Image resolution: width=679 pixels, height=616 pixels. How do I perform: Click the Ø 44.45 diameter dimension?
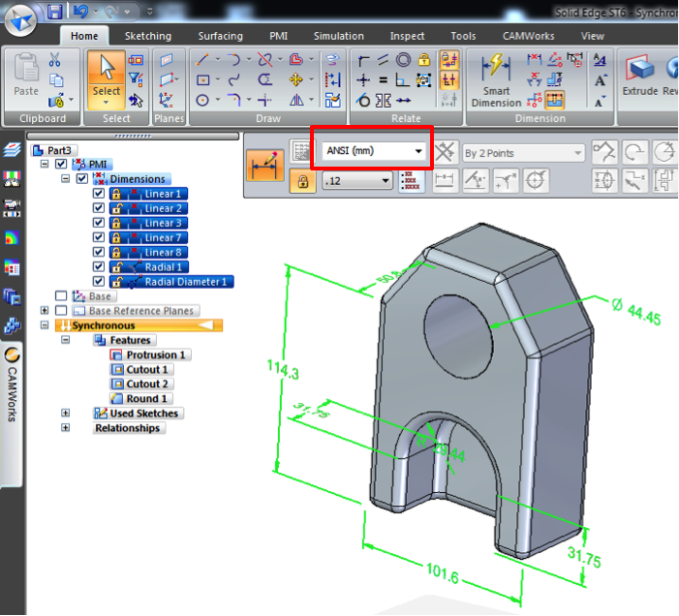(x=636, y=310)
